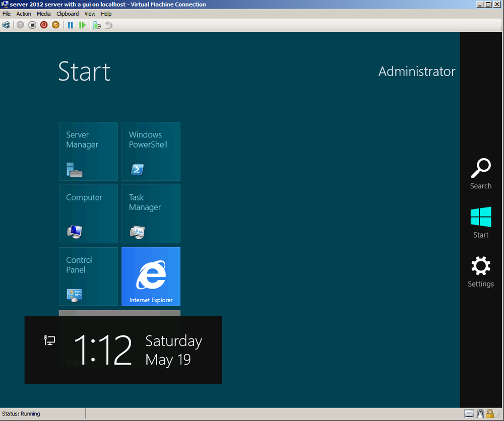Screen dimensions: 504x421
Task: Click the mouse icon in the status bar
Action: click(480, 413)
